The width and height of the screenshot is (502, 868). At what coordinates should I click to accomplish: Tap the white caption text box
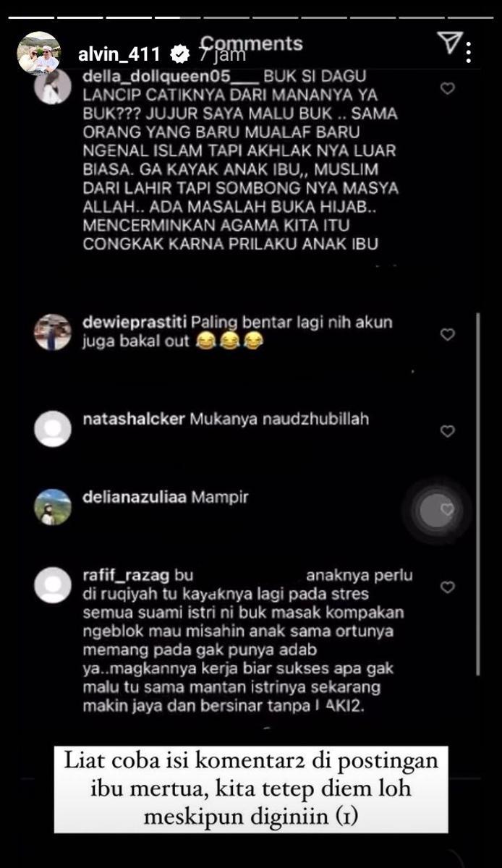tap(251, 790)
